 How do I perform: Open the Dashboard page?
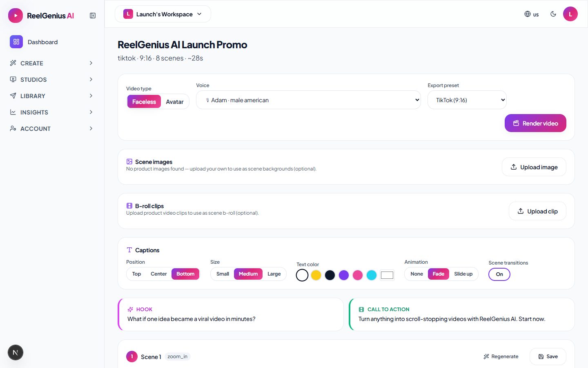[x=52, y=42]
